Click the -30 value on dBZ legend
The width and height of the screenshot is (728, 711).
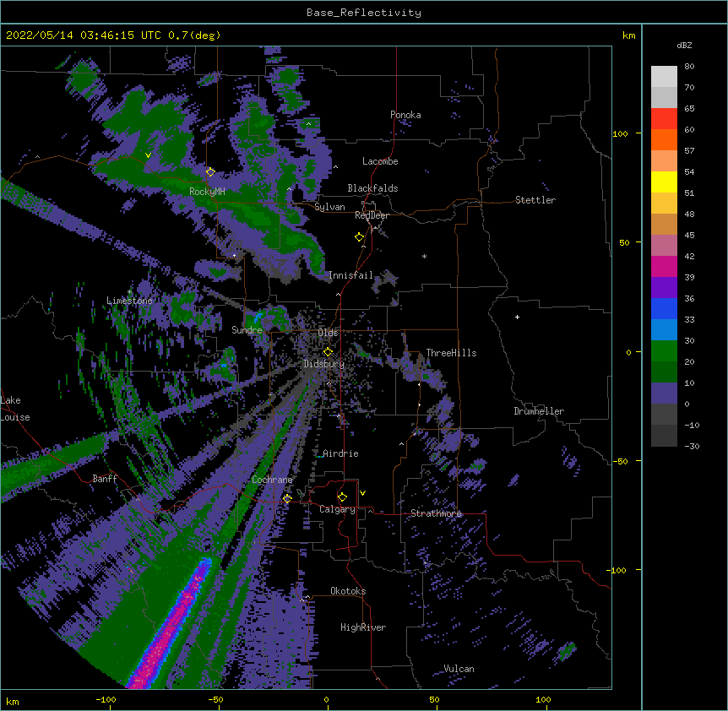click(692, 446)
